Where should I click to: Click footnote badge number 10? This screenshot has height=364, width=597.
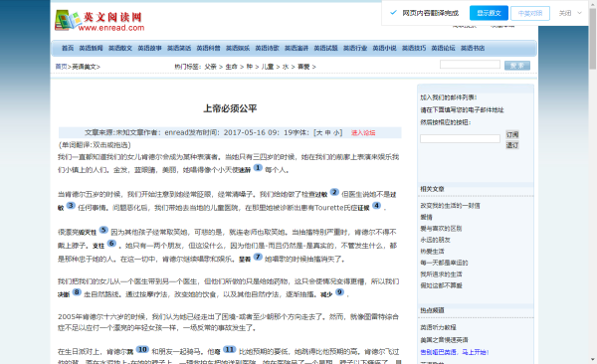tap(142, 349)
